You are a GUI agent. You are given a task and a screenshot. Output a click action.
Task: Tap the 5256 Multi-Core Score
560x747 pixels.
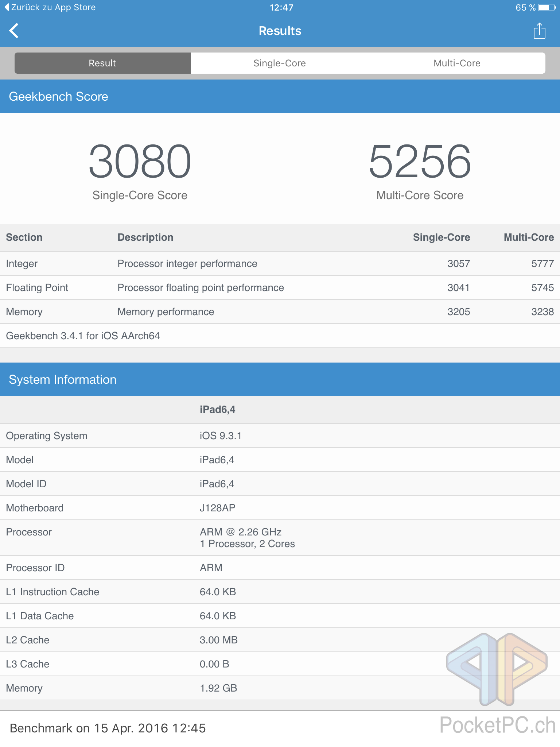pos(420,162)
